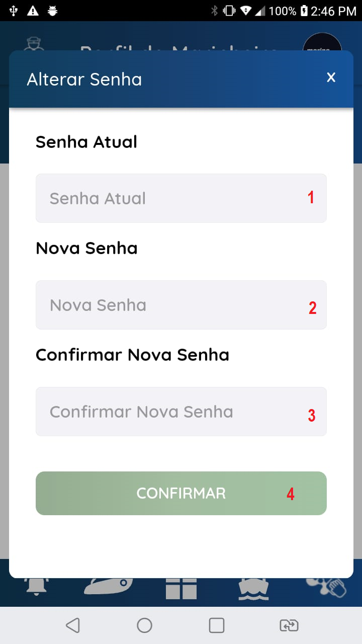362x644 pixels.
Task: Tap the ship icon in bottom navigation
Action: click(x=253, y=588)
